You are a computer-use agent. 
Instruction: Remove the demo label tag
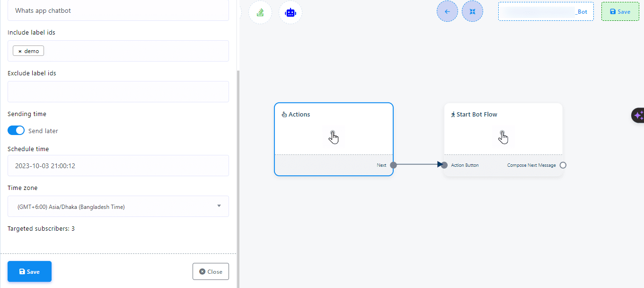click(x=20, y=51)
